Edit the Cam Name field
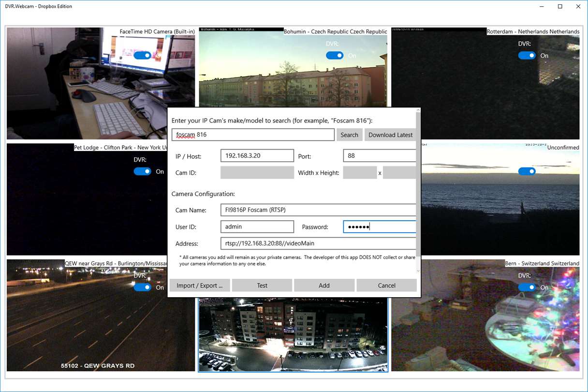588x392 pixels. pyautogui.click(x=318, y=210)
